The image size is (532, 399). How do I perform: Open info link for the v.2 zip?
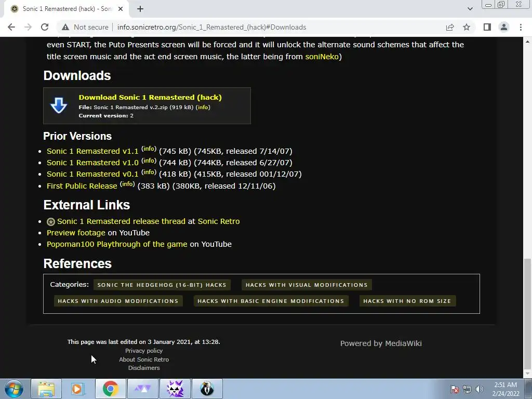[x=203, y=107]
